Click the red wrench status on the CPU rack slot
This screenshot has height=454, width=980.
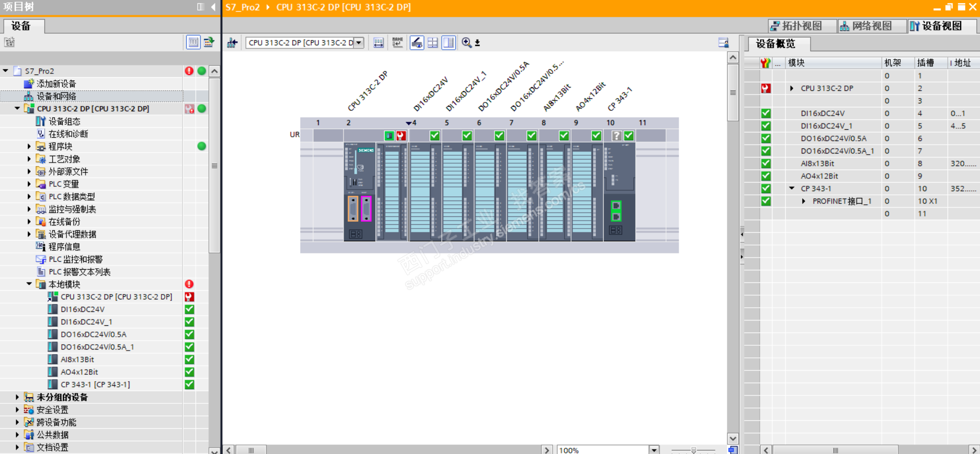(x=401, y=136)
